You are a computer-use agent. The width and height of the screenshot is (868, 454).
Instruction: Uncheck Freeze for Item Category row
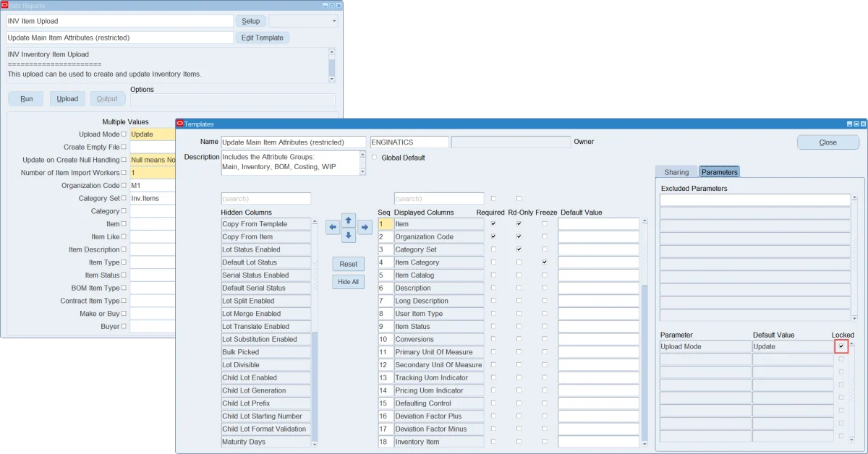[x=544, y=262]
